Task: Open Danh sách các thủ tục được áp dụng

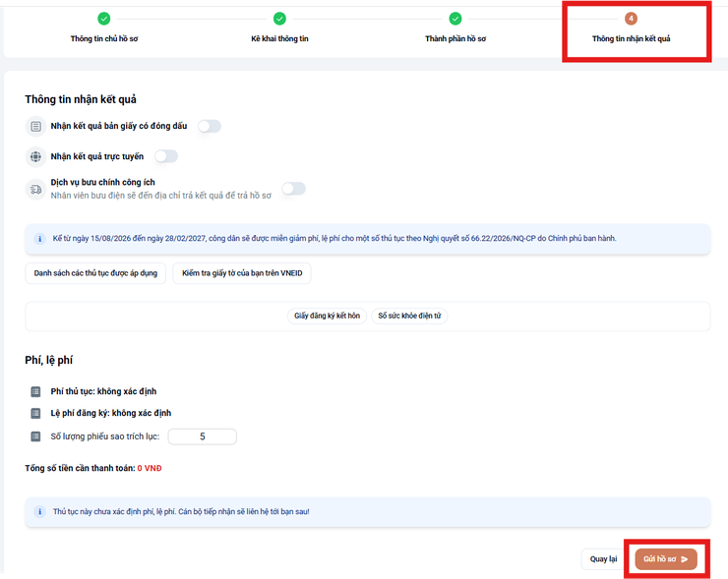Action: point(95,273)
